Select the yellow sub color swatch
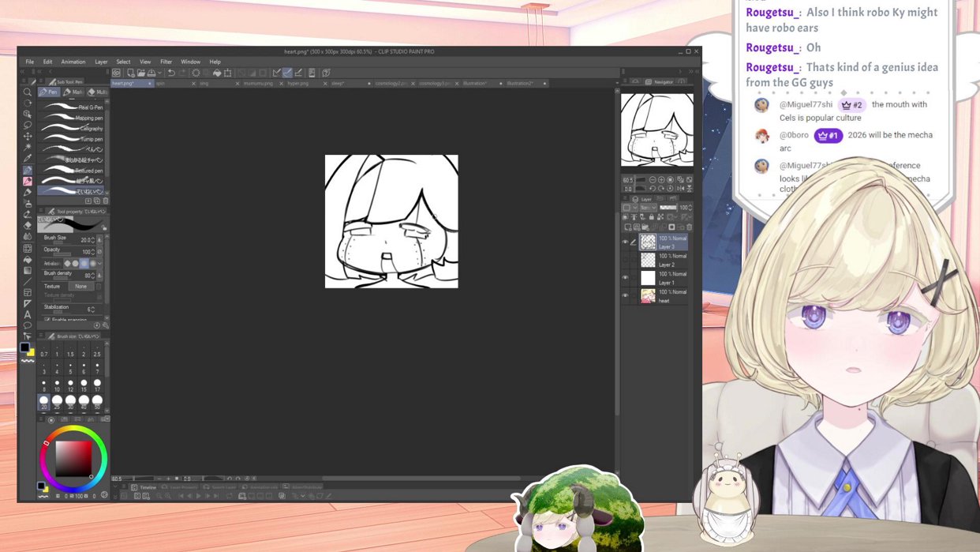The height and width of the screenshot is (552, 980). pos(32,353)
